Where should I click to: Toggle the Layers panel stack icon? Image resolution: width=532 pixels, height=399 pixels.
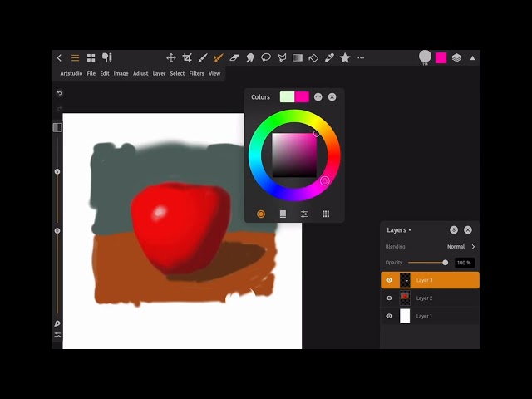pos(456,57)
